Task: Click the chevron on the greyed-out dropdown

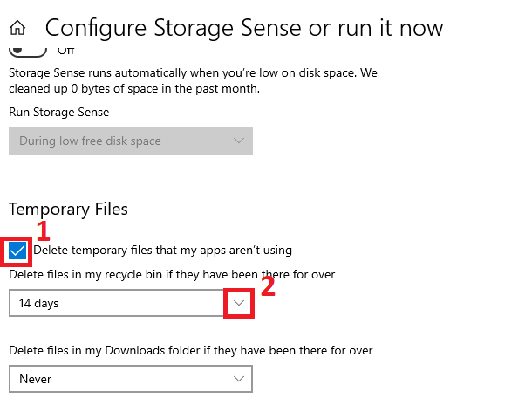Action: click(239, 141)
